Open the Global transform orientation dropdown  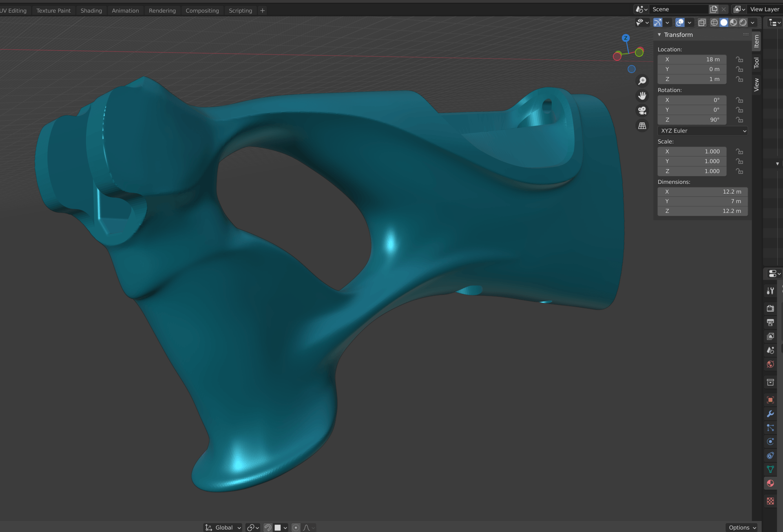(223, 528)
